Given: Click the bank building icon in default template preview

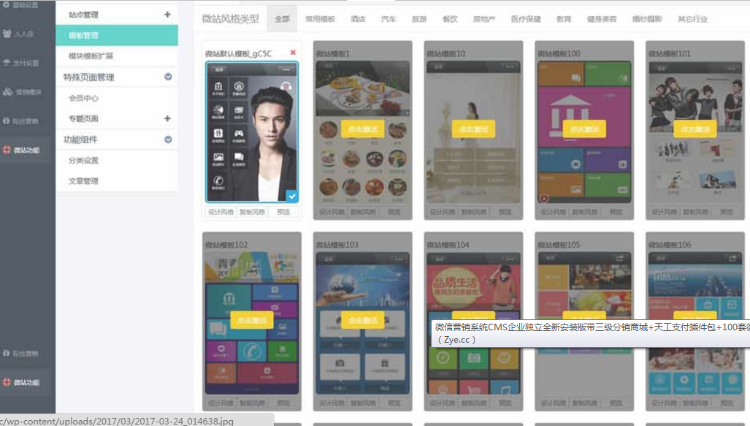Looking at the screenshot, I should tap(218, 87).
